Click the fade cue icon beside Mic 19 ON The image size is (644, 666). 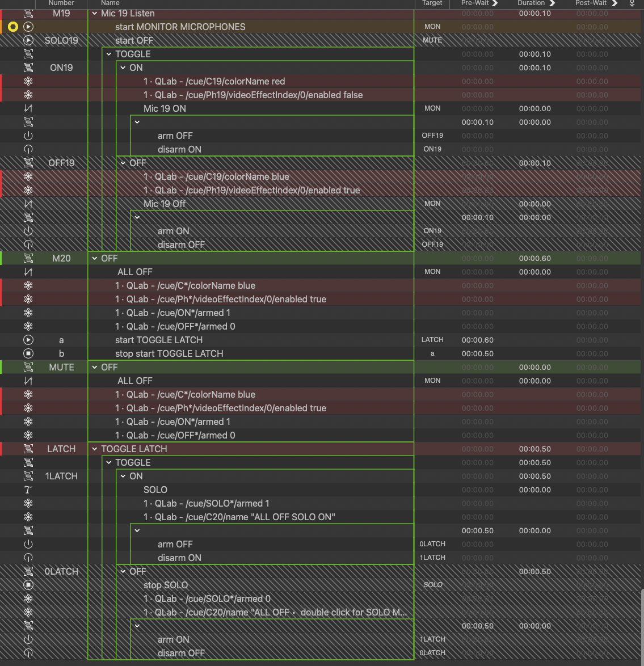(28, 108)
